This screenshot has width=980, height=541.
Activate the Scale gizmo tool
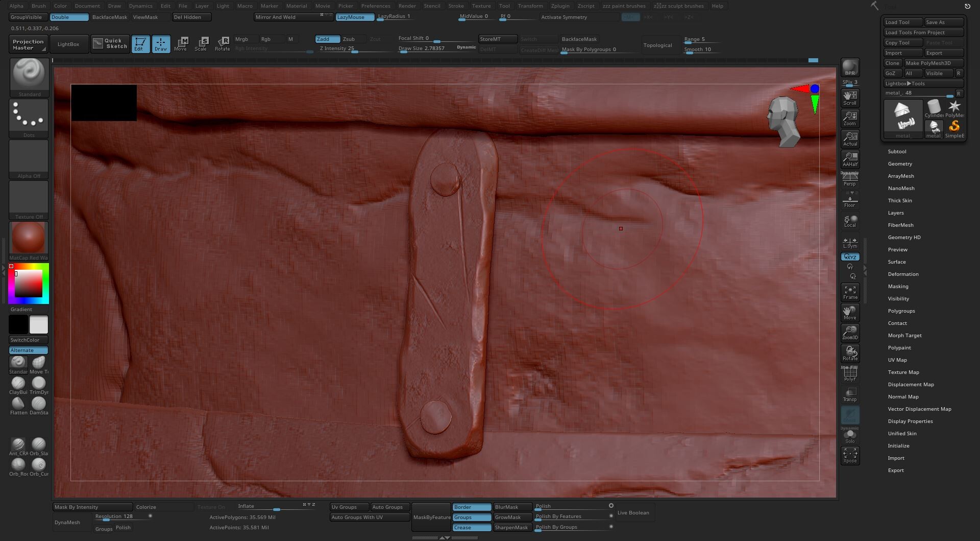[x=201, y=44]
